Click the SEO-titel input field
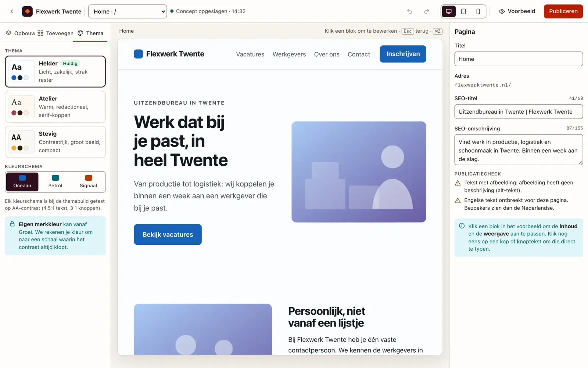The height and width of the screenshot is (368, 588). tap(519, 112)
